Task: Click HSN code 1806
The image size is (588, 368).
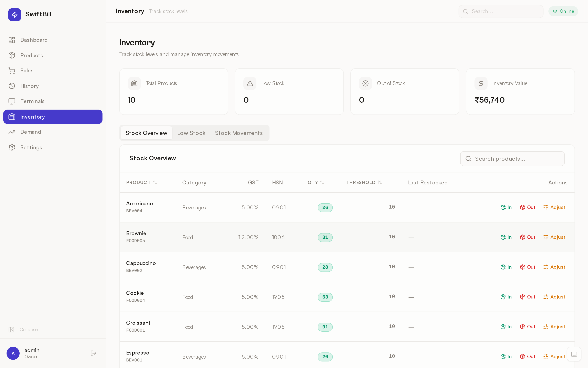Action: pos(278,237)
